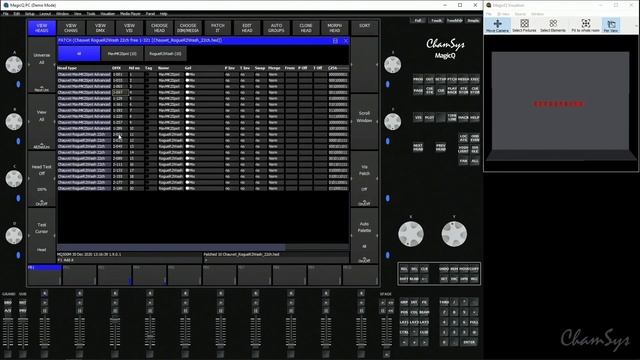Click the E encoder wheel beside the ChamSys logo

click(x=392, y=64)
